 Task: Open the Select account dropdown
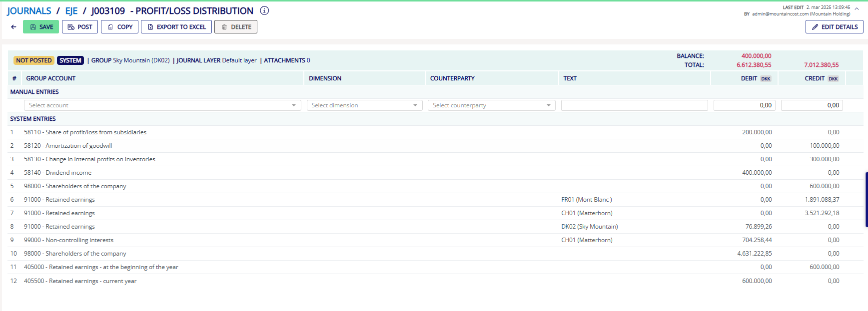click(162, 105)
